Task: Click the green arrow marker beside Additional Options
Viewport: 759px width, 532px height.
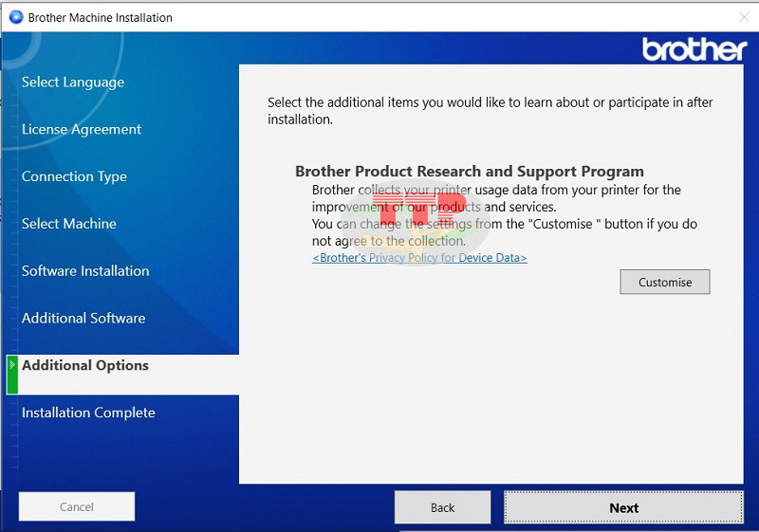Action: 12,375
